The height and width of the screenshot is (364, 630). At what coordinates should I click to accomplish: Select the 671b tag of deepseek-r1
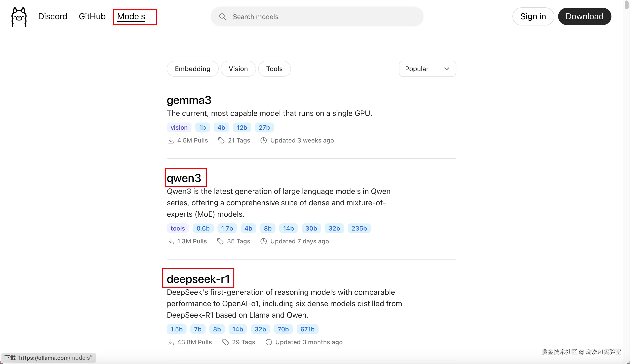pos(307,329)
